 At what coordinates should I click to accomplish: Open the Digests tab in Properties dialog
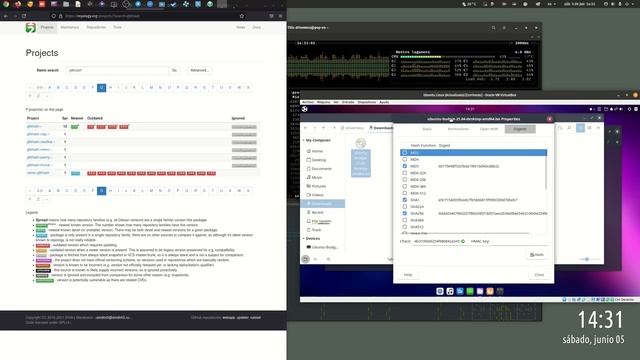(520, 129)
